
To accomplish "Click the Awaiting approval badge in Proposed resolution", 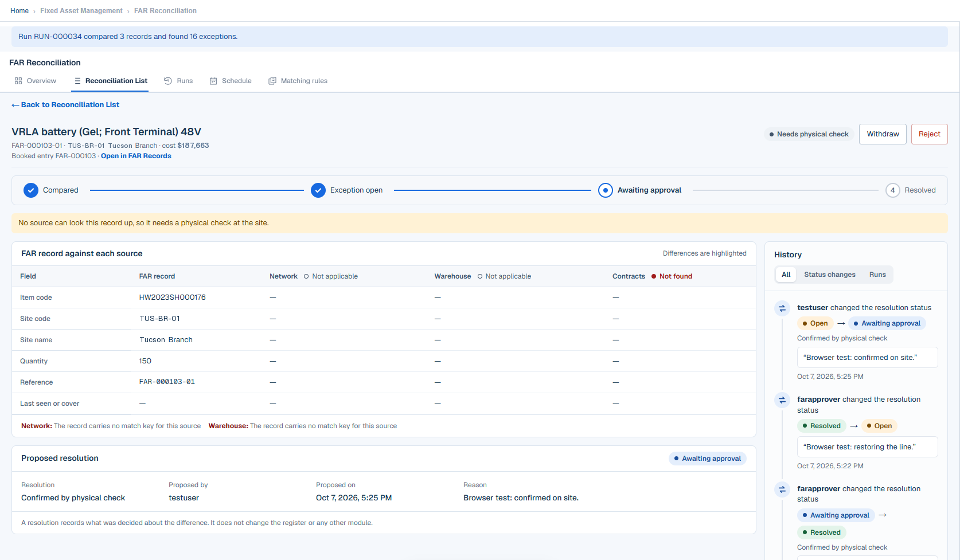I will tap(707, 459).
